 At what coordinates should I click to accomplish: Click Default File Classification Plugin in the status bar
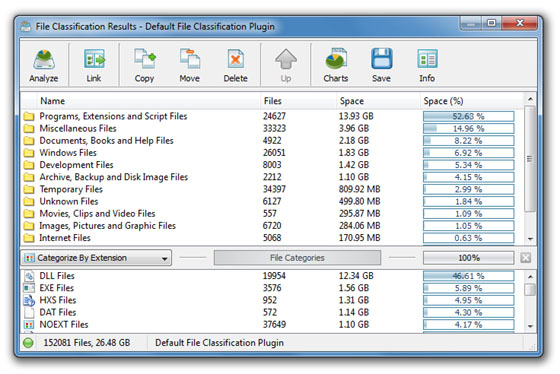pos(219,343)
